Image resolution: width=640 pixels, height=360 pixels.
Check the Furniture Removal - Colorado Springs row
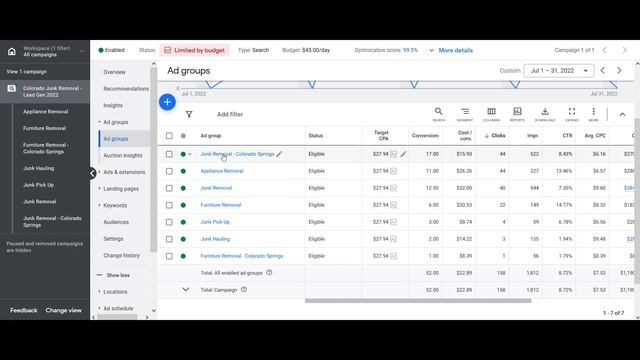point(169,256)
